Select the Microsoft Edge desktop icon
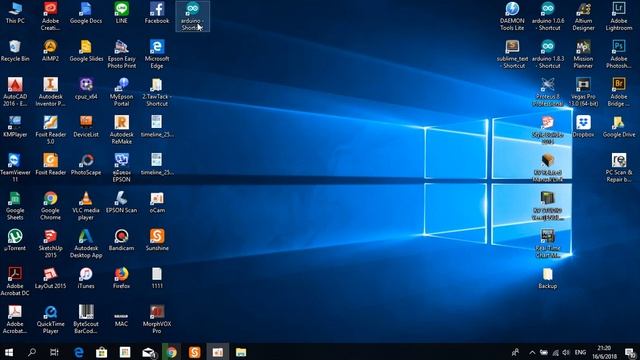Image resolution: width=640 pixels, height=360 pixels. pos(157,54)
